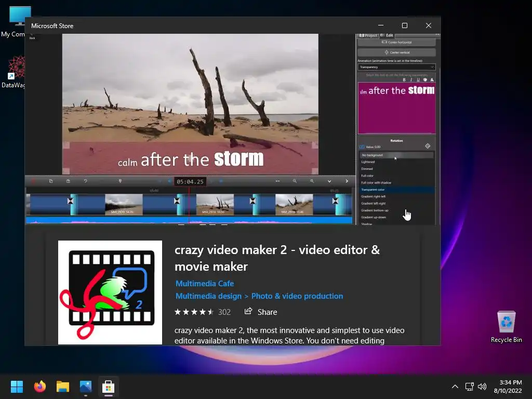
Task: Launch Firefox from the taskbar
Action: click(x=39, y=387)
